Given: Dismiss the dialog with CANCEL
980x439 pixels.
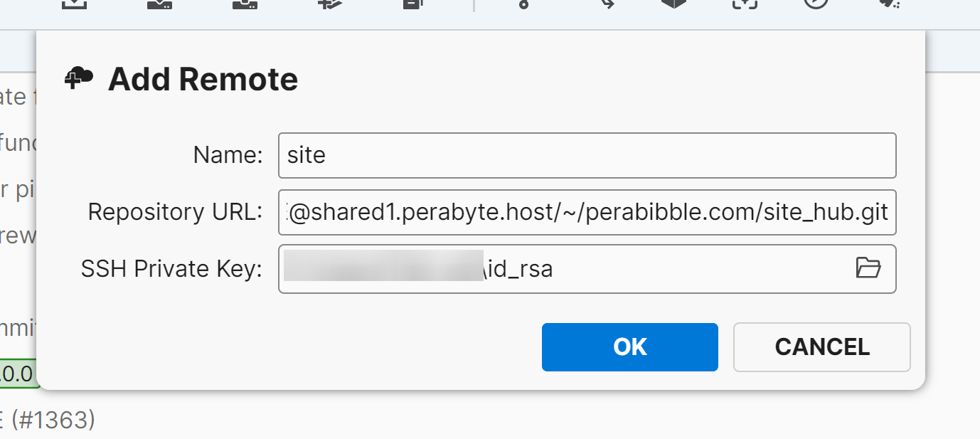Looking at the screenshot, I should point(821,347).
